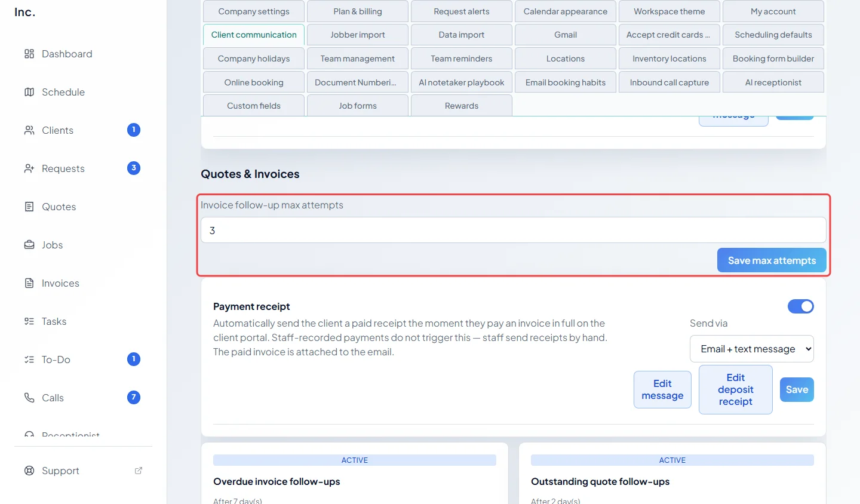The width and height of the screenshot is (860, 504).
Task: Click Outstanding quote follow-ups card title
Action: tap(600, 481)
